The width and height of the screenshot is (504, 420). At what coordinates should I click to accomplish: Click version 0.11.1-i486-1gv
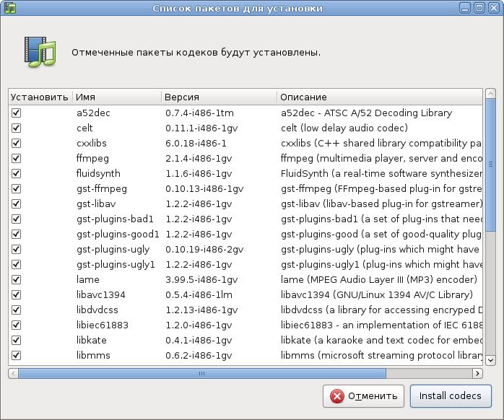[201, 128]
